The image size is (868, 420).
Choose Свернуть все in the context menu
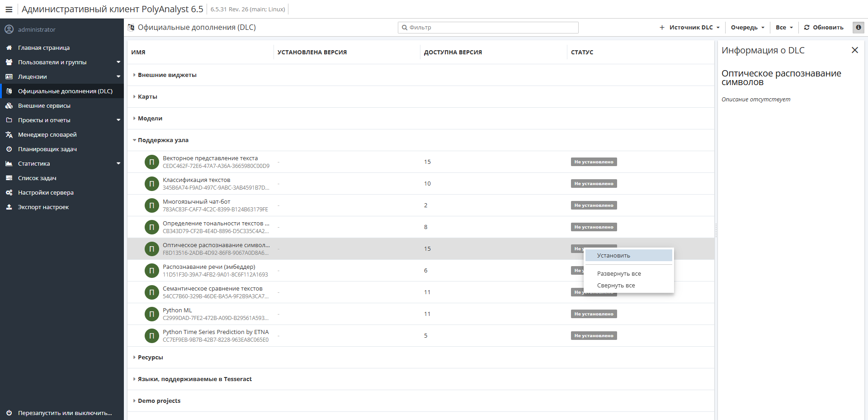(x=628, y=286)
